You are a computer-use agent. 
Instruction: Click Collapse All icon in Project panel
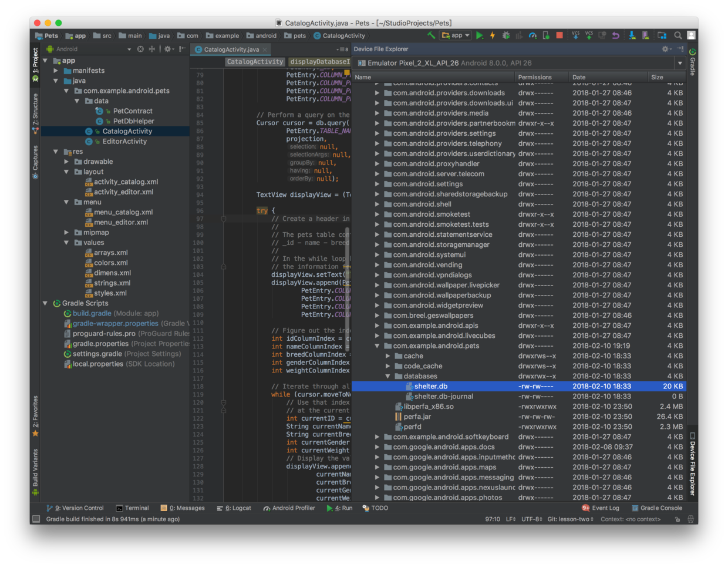point(152,49)
